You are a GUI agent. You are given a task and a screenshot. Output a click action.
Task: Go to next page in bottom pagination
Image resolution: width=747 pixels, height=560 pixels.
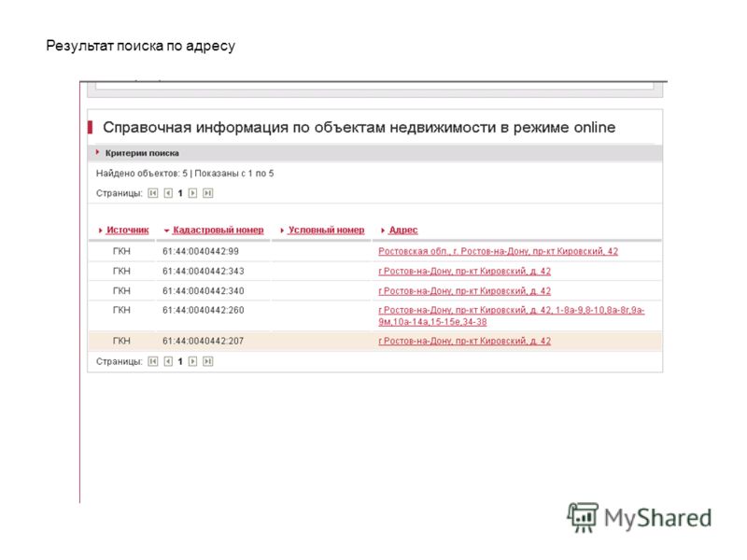click(192, 361)
